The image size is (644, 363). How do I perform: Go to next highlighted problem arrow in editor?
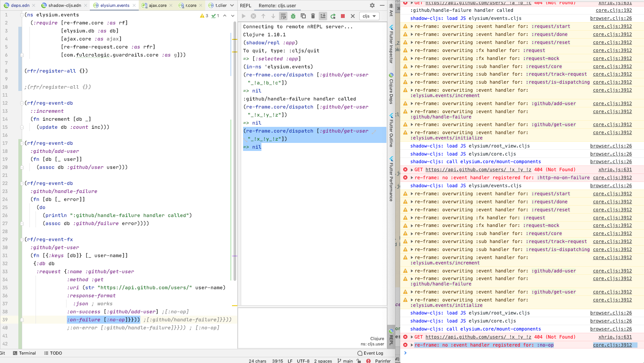232,16
